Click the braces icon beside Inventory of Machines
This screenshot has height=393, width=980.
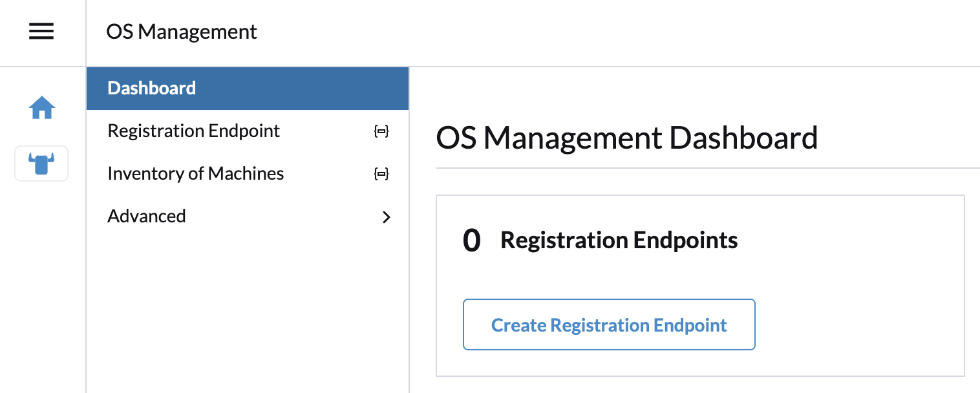pyautogui.click(x=381, y=174)
